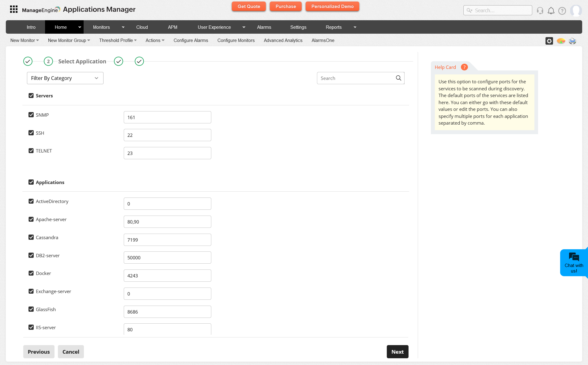This screenshot has width=588, height=365.
Task: Click the headset support icon
Action: click(540, 11)
